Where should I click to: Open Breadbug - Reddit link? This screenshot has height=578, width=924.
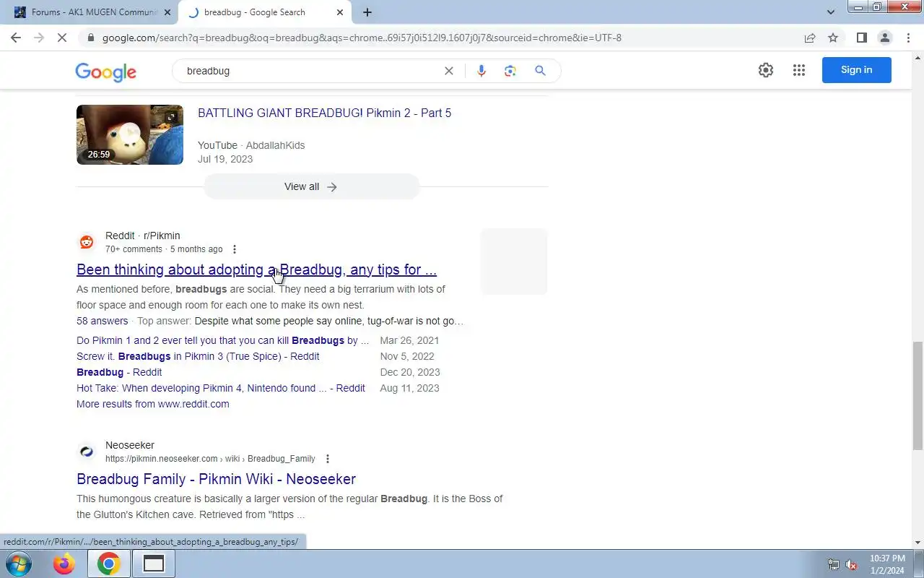(x=119, y=372)
